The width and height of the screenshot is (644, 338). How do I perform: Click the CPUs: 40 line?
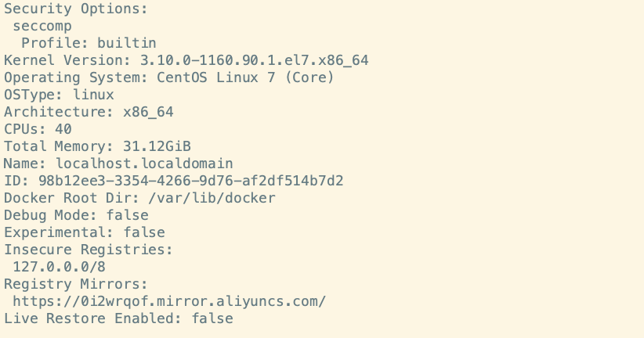38,129
